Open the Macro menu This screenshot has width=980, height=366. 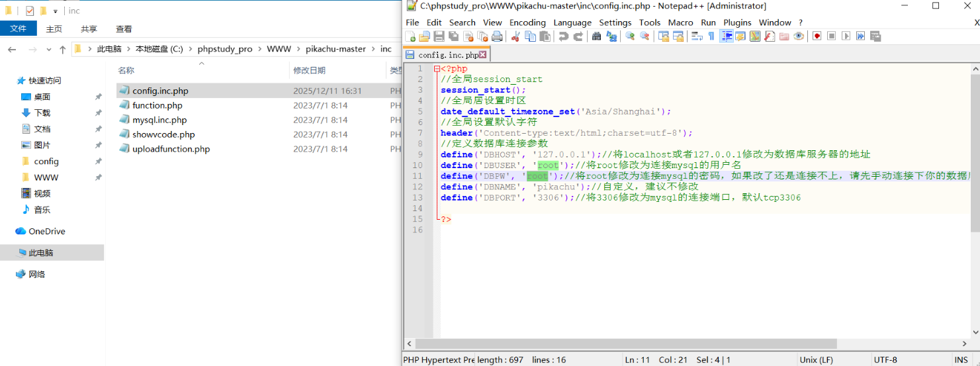point(680,23)
